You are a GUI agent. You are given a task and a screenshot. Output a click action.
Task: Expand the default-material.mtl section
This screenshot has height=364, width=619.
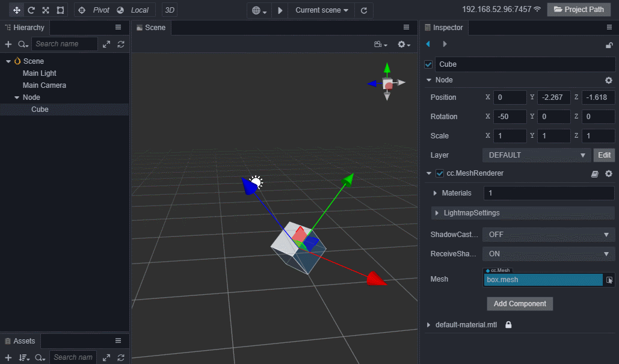(429, 325)
